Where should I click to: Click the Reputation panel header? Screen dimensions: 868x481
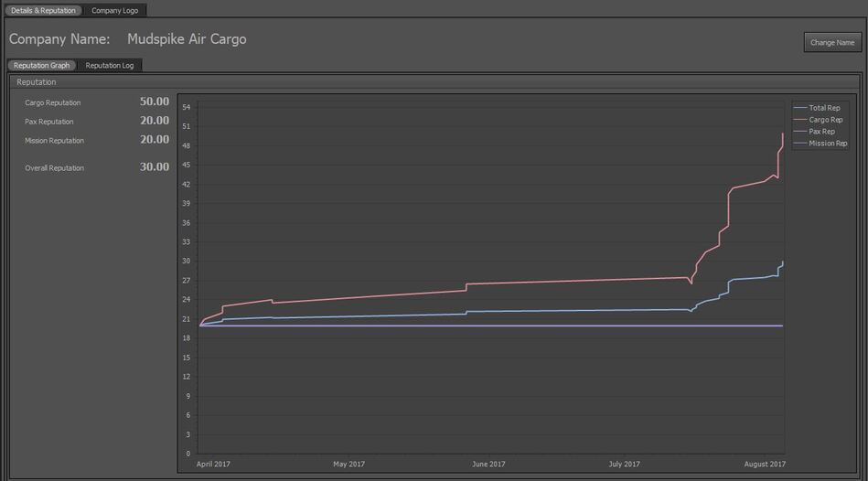tap(37, 82)
